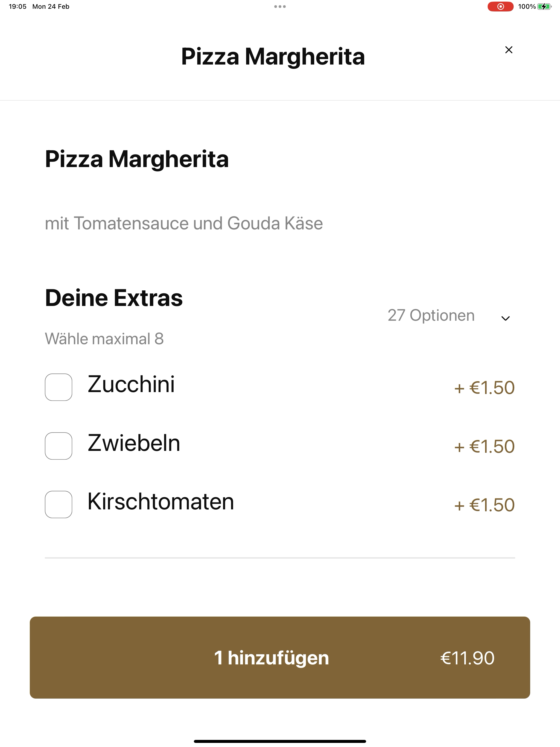Select the Kirschtomaten checkbox
The height and width of the screenshot is (747, 560).
(59, 504)
